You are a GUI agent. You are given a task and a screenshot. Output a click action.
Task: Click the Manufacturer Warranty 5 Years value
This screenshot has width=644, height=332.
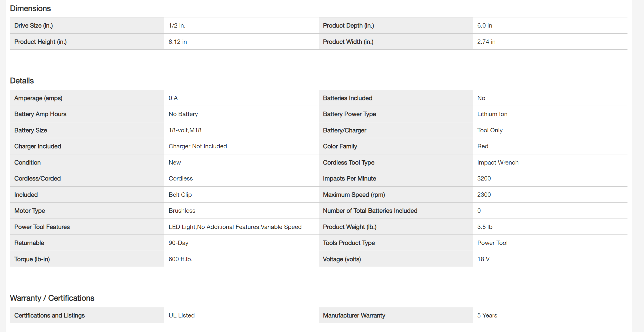(x=487, y=315)
